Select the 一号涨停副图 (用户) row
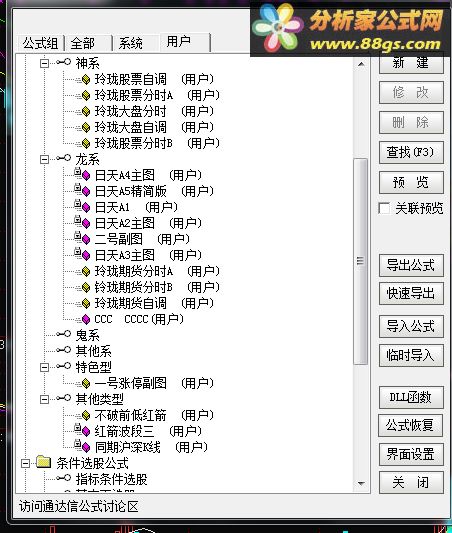The height and width of the screenshot is (533, 452). (154, 383)
